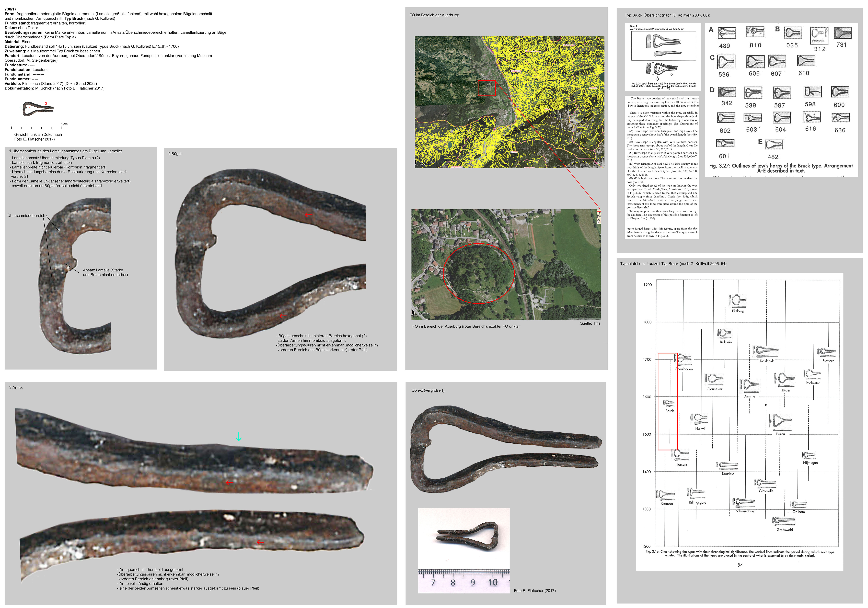Click the red highlighted Bruck box in chart
Viewport: 868px width, 608px height.
pos(667,402)
